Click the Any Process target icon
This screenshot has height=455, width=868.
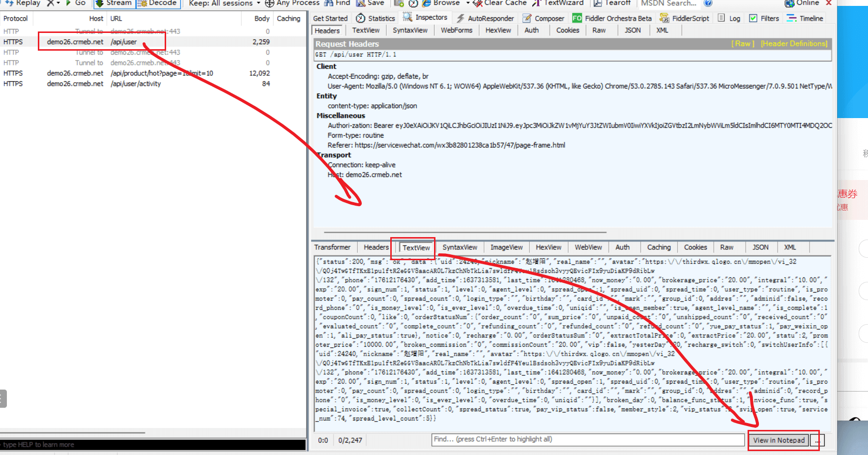point(269,3)
